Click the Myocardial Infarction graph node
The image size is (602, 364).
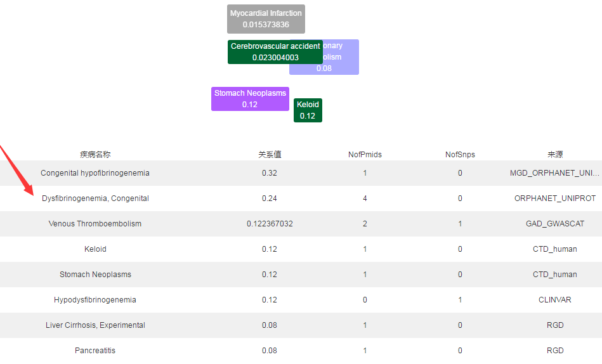click(x=266, y=19)
